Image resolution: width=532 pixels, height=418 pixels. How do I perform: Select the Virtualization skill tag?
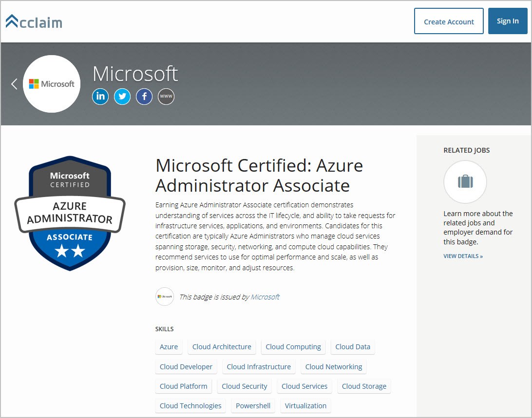click(305, 406)
